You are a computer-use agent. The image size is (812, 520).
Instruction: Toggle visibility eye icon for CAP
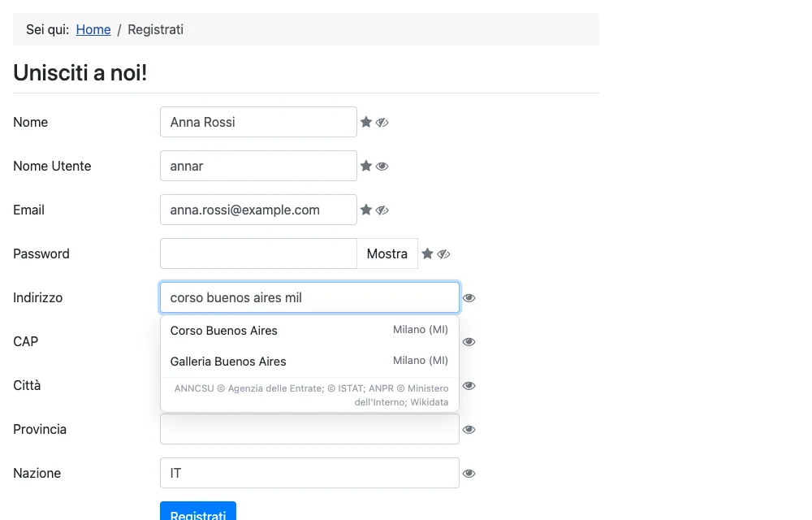(x=469, y=342)
